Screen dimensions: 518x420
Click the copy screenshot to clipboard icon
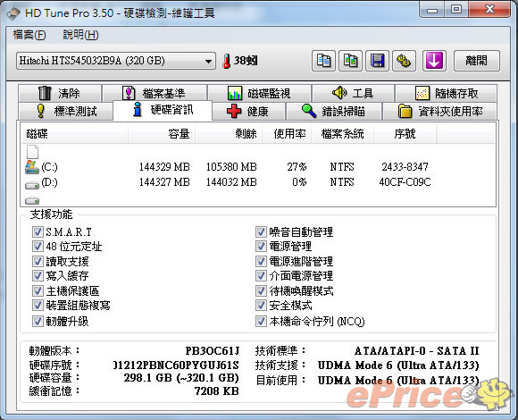pos(350,61)
